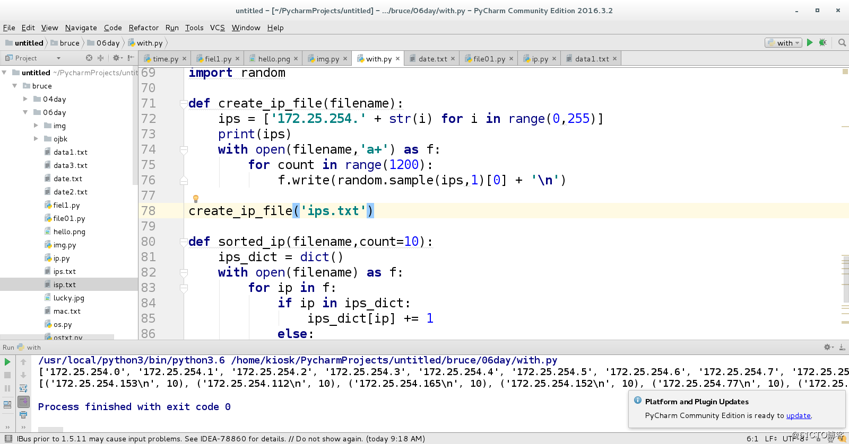Run the 'with' configuration from top toolbar

[810, 43]
